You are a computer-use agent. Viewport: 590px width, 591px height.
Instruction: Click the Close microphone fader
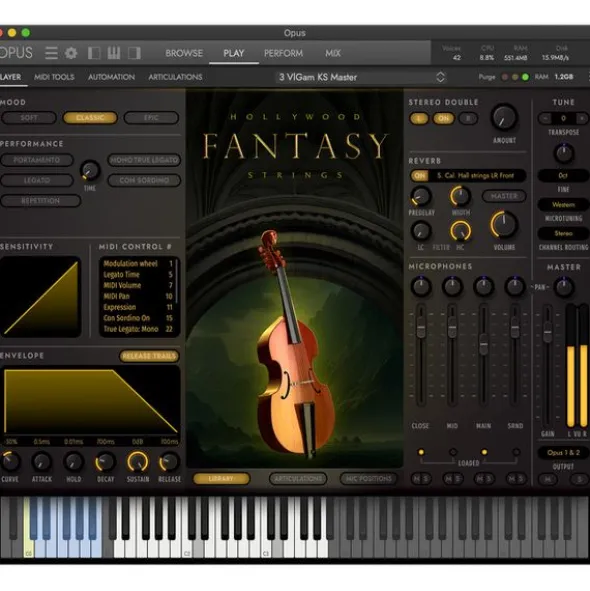[421, 328]
